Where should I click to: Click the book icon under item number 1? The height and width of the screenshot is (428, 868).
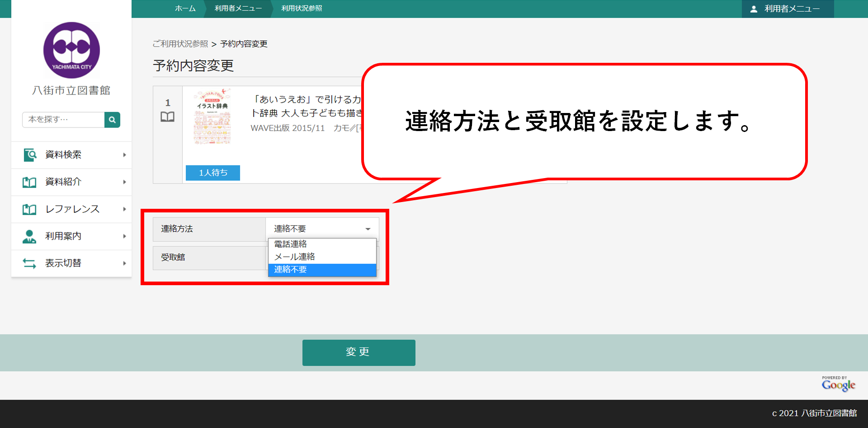tap(167, 117)
